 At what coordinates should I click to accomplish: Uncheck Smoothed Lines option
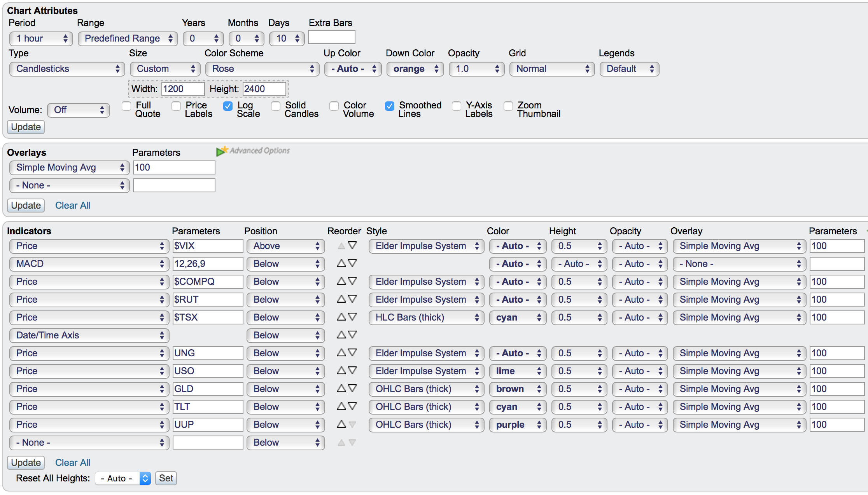[390, 106]
